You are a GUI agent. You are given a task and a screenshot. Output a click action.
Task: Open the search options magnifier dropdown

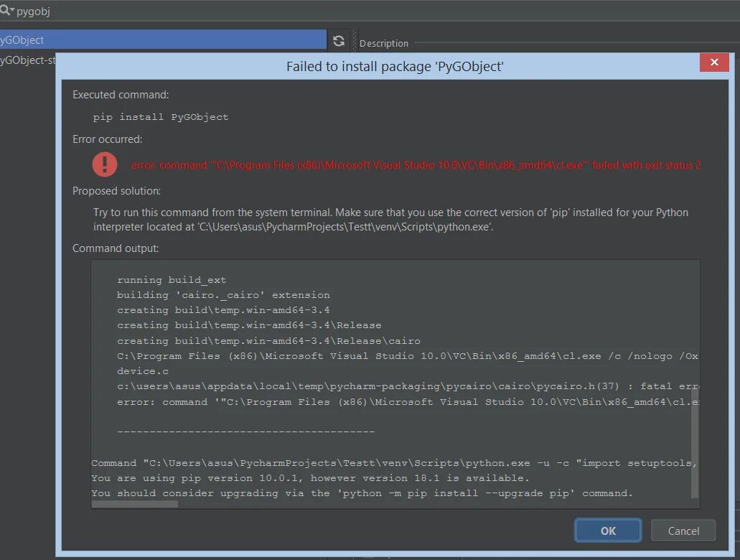[x=6, y=10]
